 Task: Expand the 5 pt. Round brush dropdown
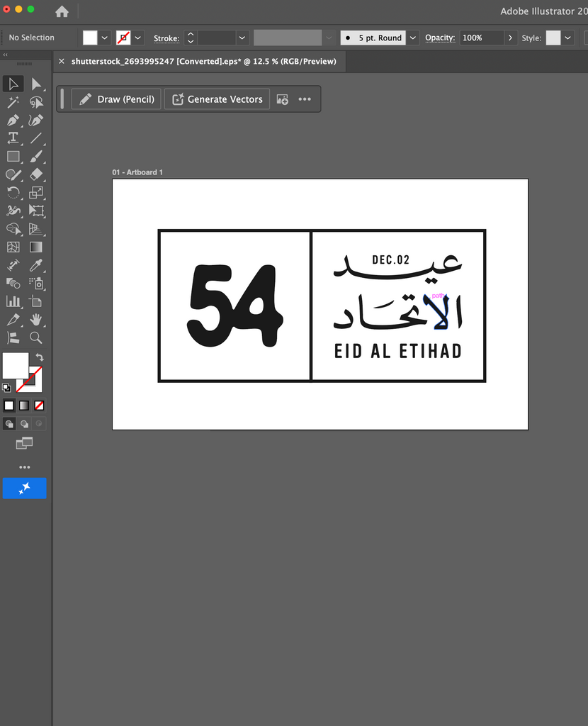coord(412,38)
